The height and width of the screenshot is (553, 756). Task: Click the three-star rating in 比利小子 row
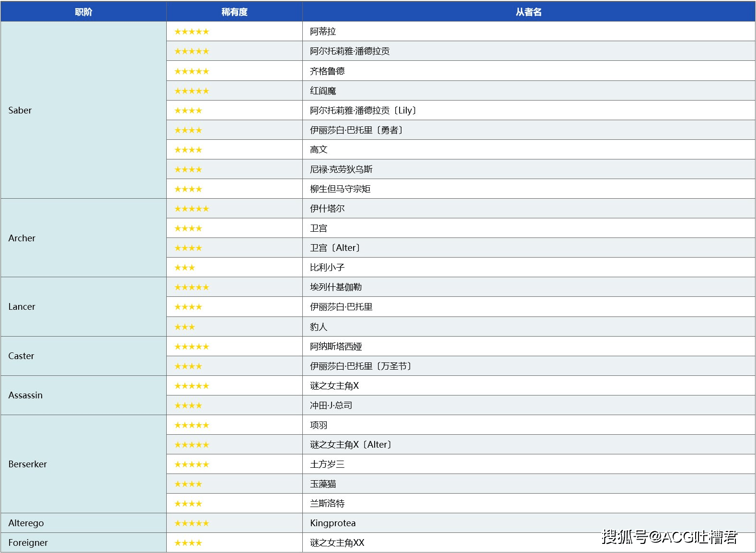(184, 268)
